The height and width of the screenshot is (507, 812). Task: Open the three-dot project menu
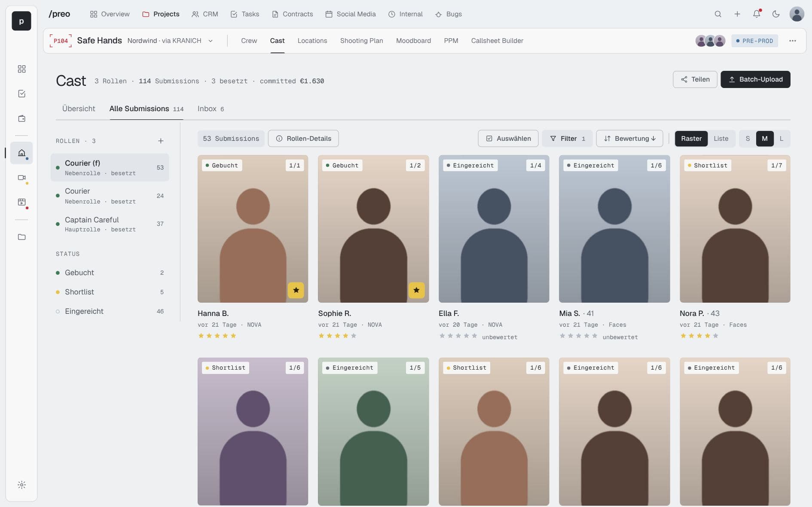[x=793, y=41]
